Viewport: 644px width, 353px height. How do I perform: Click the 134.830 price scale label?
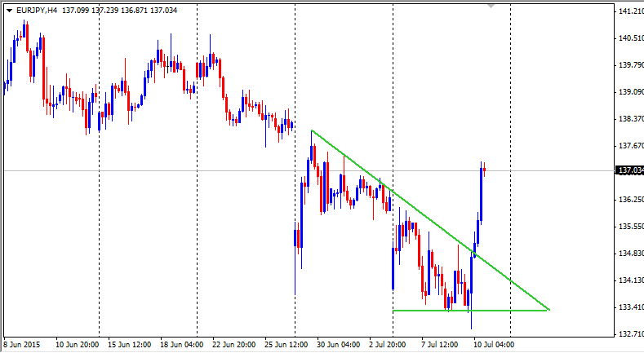coord(631,254)
